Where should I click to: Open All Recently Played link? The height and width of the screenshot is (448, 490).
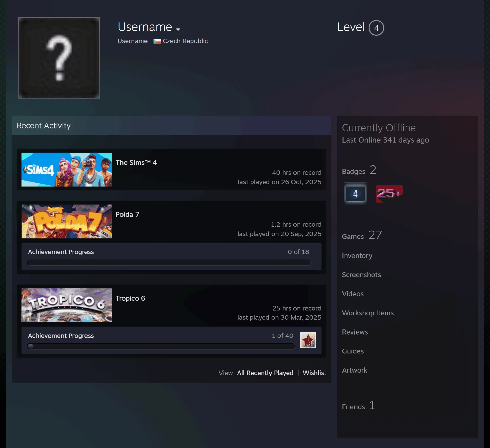265,373
